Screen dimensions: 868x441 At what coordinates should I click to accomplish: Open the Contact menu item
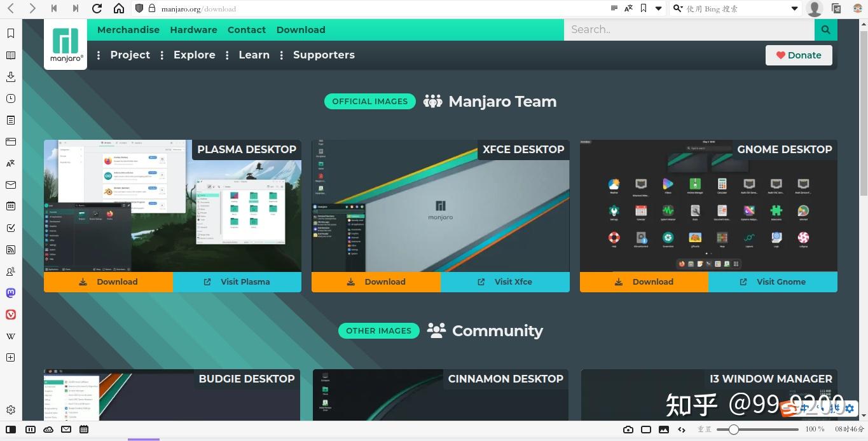point(247,30)
